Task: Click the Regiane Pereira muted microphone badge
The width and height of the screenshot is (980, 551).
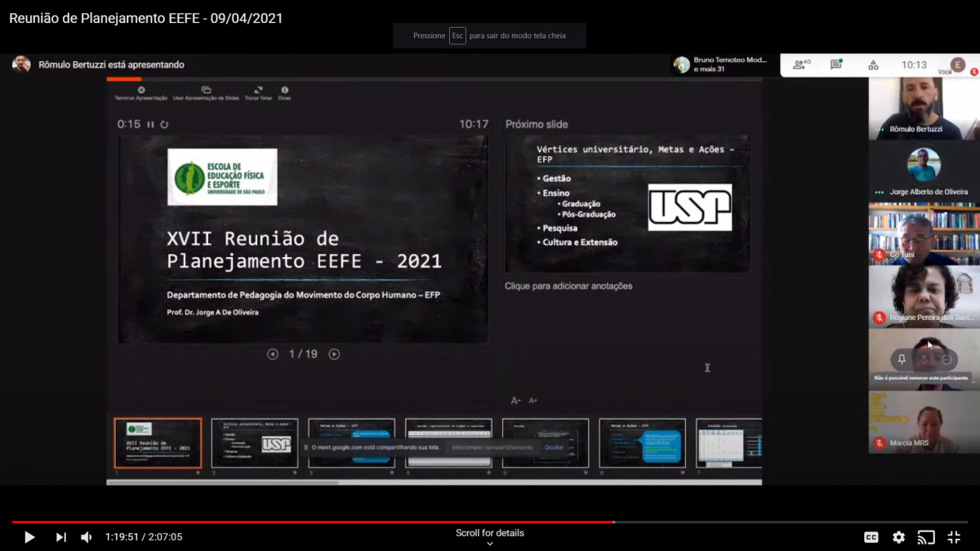Action: [x=880, y=318]
